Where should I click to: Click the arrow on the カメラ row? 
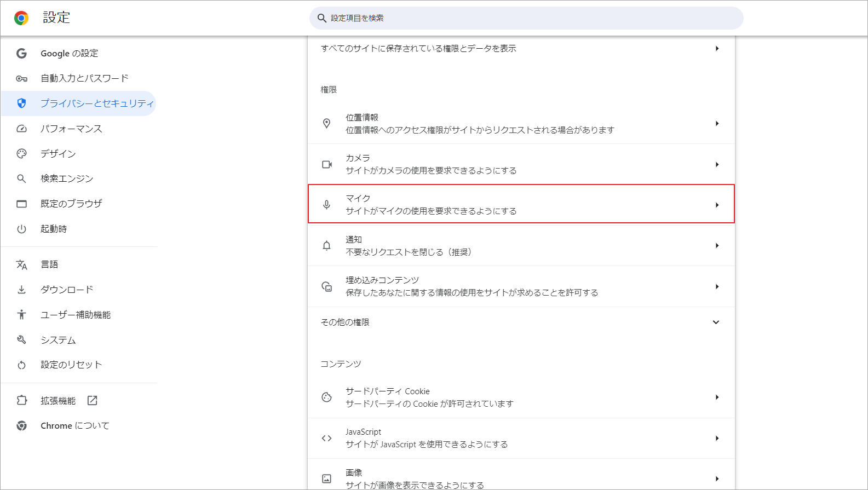(717, 164)
